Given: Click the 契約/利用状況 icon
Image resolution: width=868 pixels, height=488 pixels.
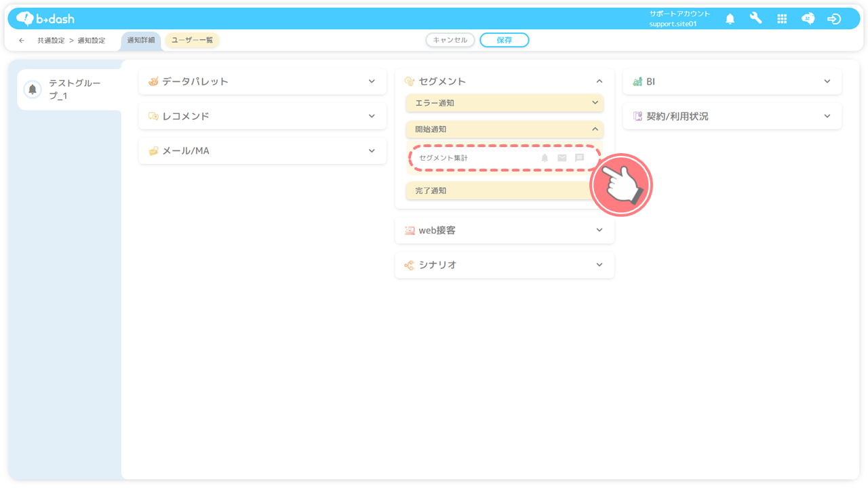Looking at the screenshot, I should (637, 116).
